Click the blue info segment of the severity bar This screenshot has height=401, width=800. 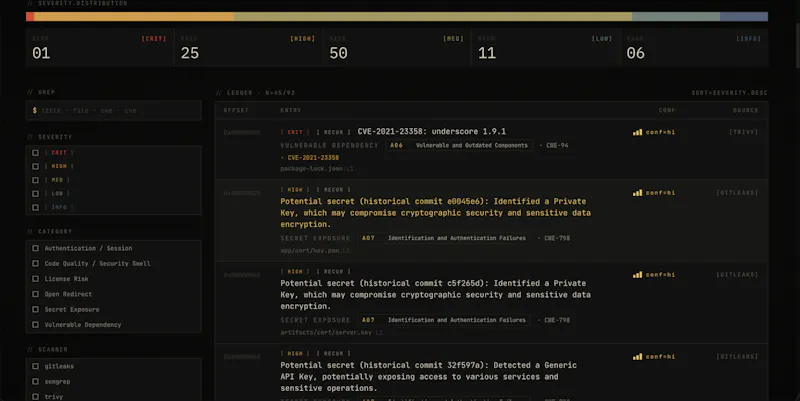(x=744, y=17)
